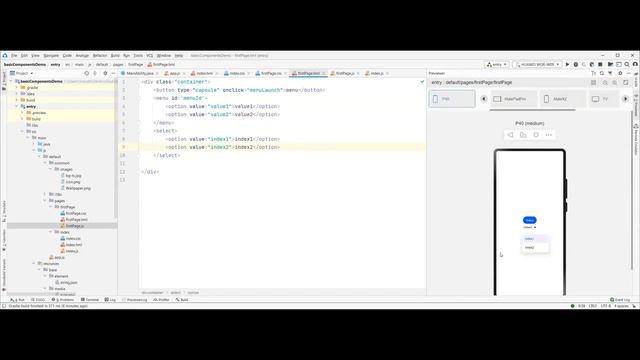Choose index2 option in preview dropdown

(x=535, y=248)
